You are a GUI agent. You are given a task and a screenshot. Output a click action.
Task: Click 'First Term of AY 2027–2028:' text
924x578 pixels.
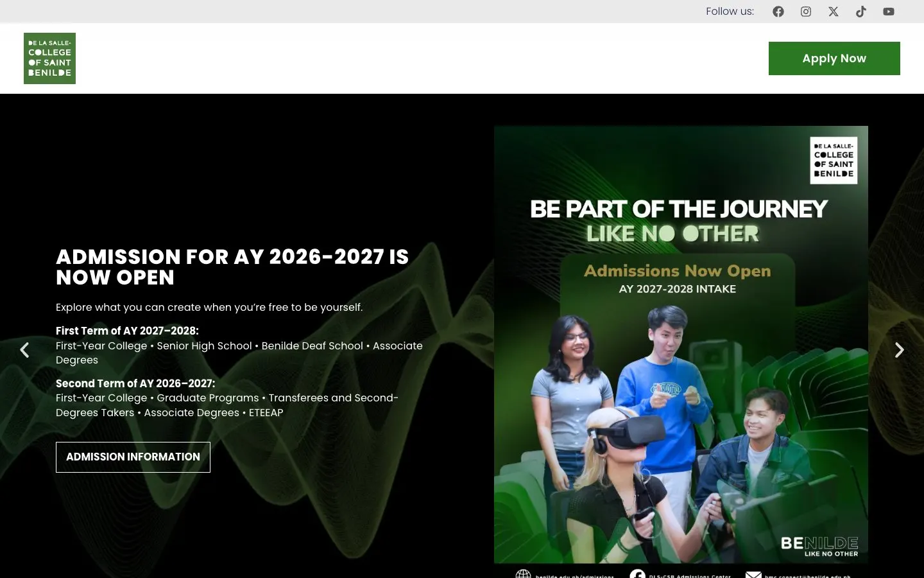tap(127, 331)
